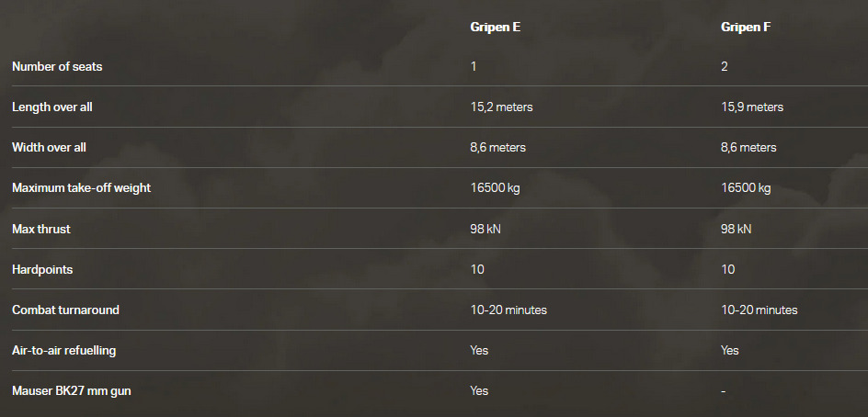Click the Gripen F column header
The width and height of the screenshot is (868, 417).
click(746, 27)
